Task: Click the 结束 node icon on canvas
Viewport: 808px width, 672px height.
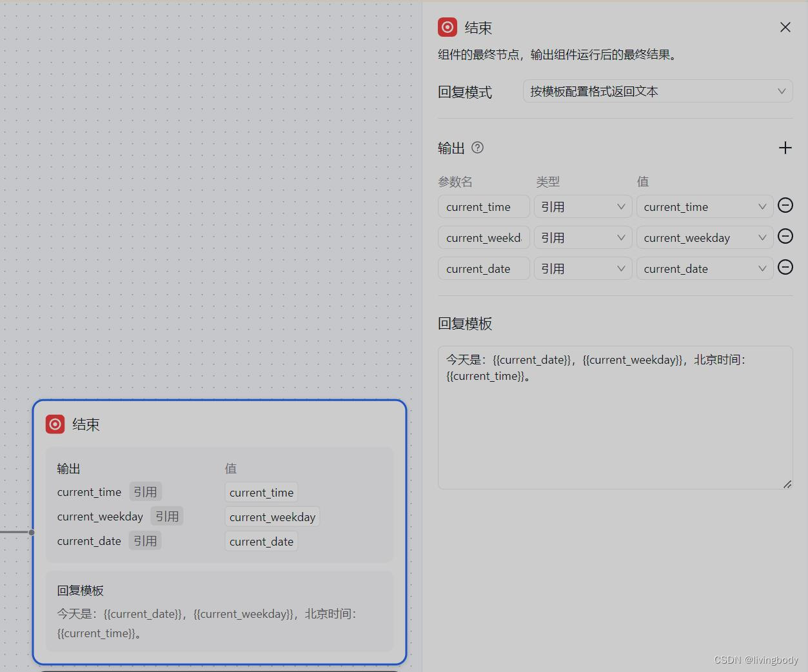Action: pos(55,424)
